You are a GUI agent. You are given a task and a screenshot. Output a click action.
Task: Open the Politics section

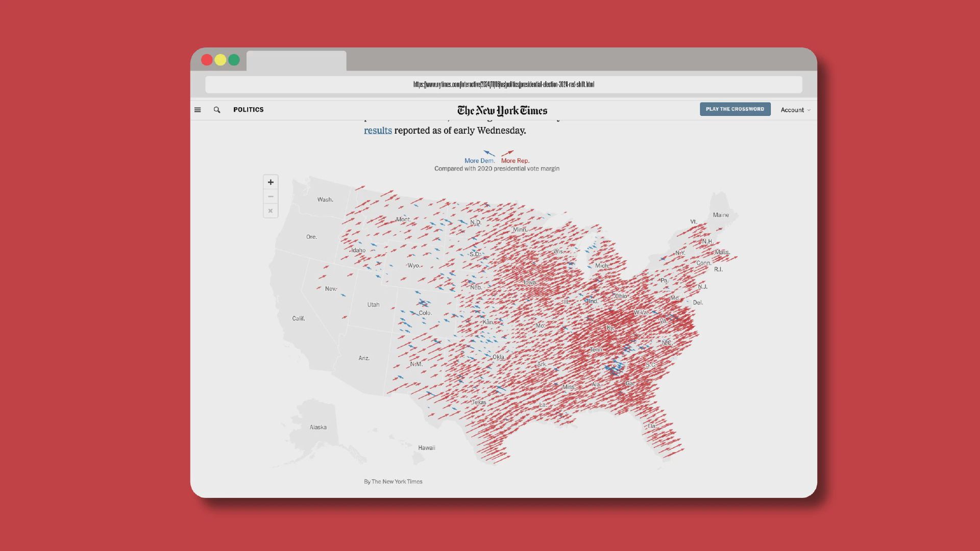[248, 110]
